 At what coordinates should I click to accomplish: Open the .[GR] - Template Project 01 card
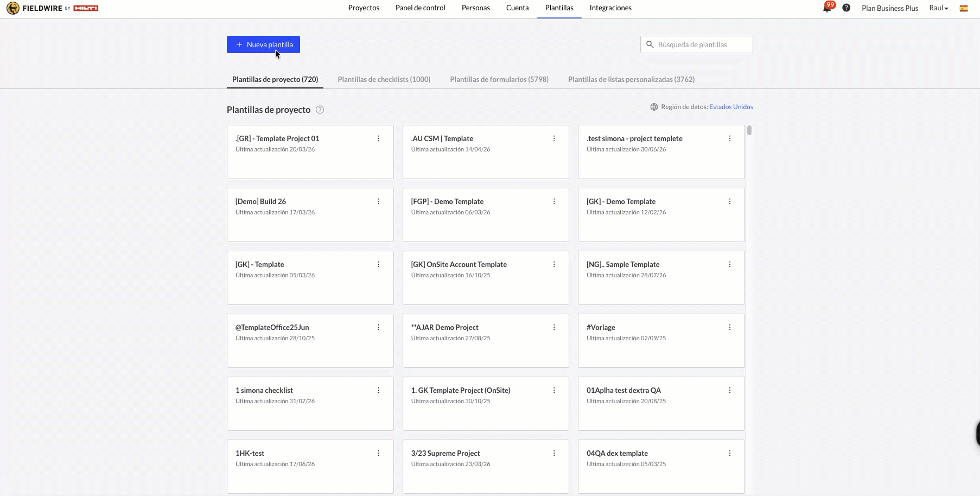(x=310, y=152)
